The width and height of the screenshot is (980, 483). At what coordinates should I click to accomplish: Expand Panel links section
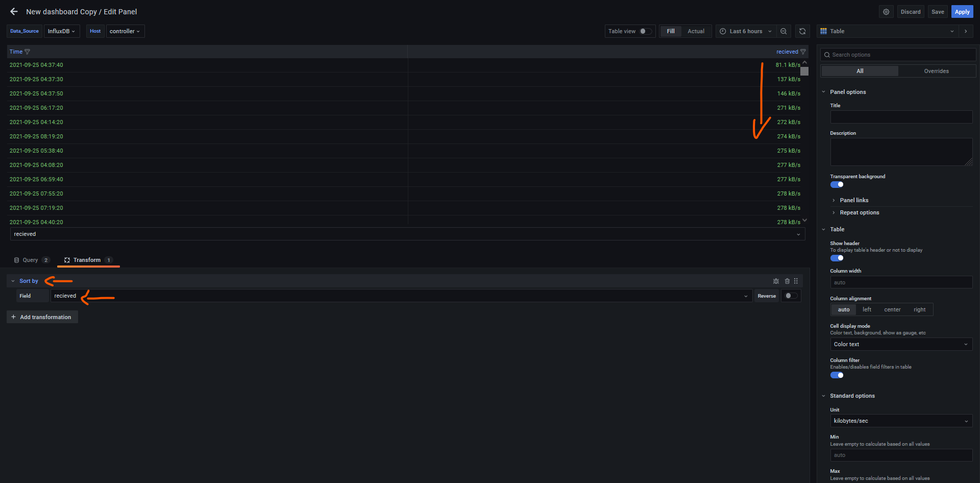click(x=854, y=200)
